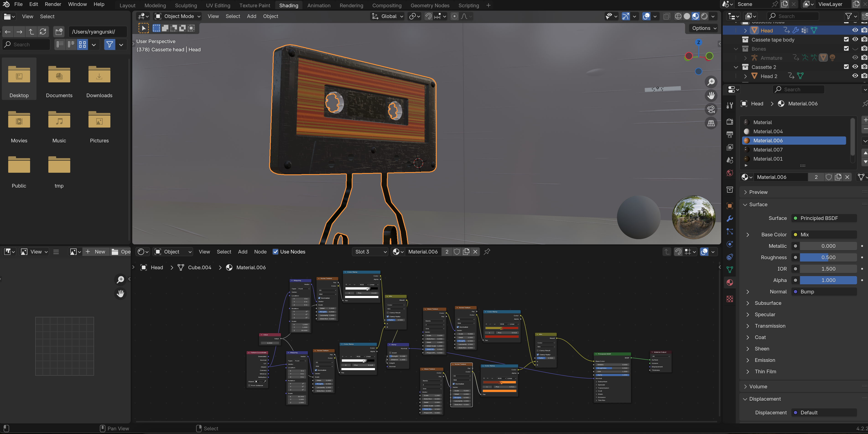Screen dimensions: 868x434
Task: Open the World Properties tab (globe icon)
Action: (x=730, y=173)
